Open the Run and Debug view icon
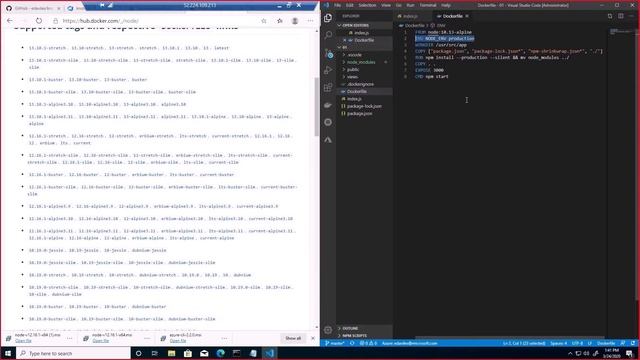640x360 pixels. tap(328, 70)
